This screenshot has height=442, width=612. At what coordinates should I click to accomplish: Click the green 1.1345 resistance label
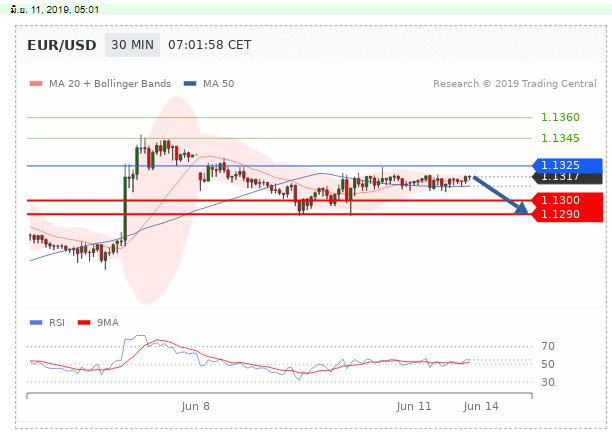(560, 138)
